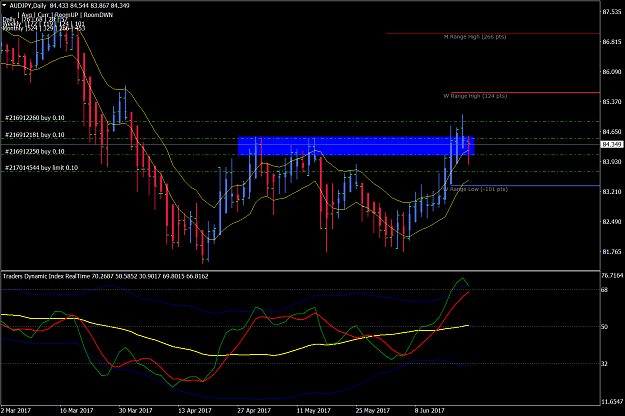
Task: Click indicator scale minimum 11.6547
Action: 612,402
